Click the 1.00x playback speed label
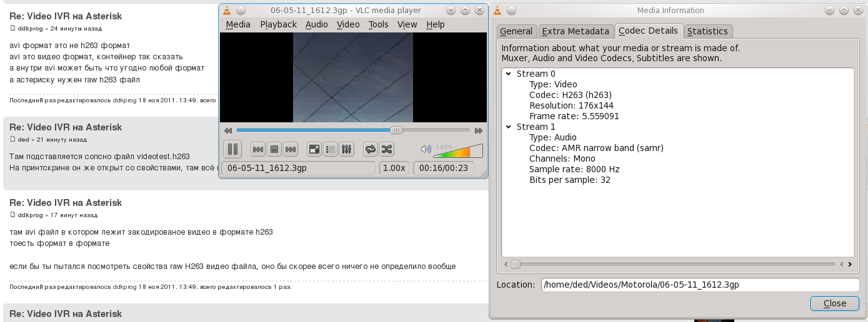Image resolution: width=868 pixels, height=322 pixels. click(x=394, y=168)
